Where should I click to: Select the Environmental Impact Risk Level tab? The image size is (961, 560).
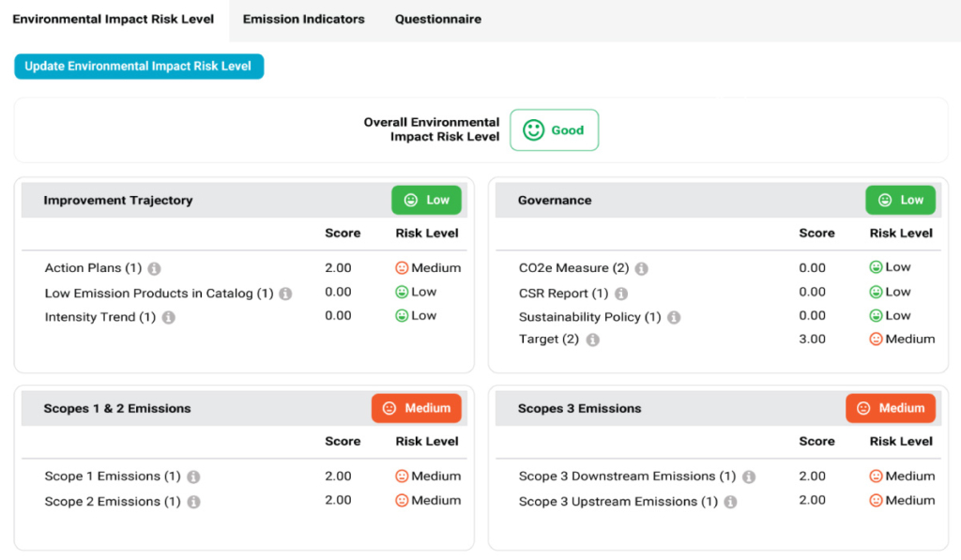click(114, 20)
